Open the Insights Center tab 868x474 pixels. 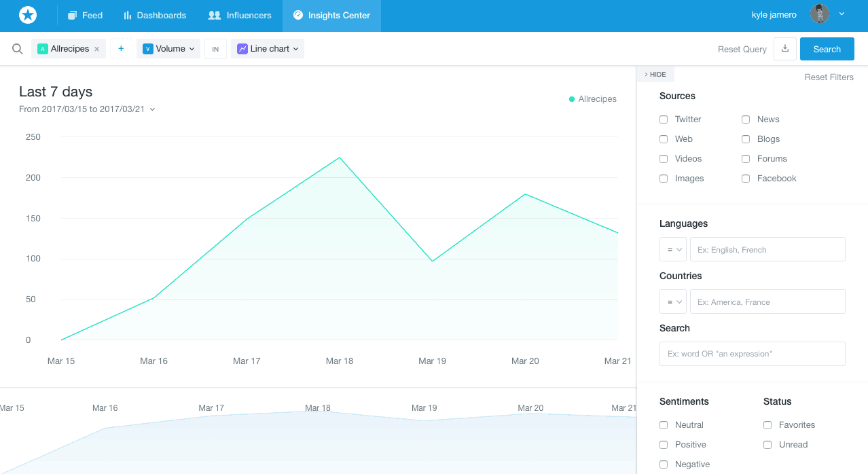[x=331, y=16]
